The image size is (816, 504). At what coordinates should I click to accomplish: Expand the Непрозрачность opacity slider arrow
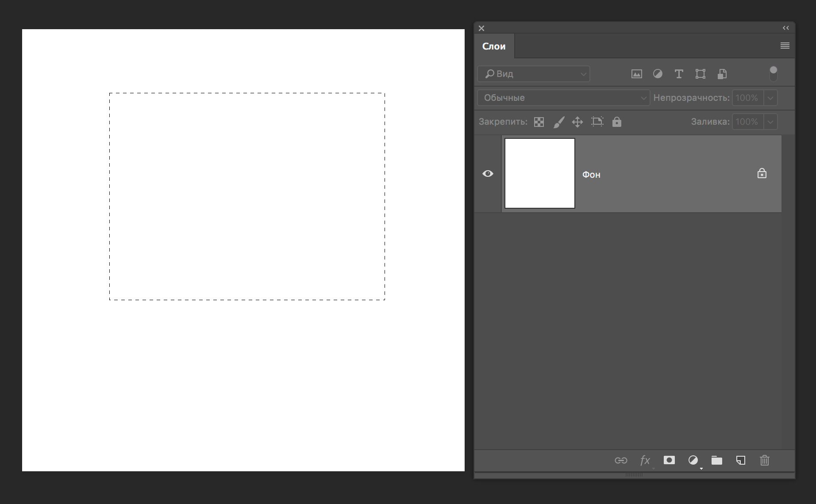click(770, 98)
